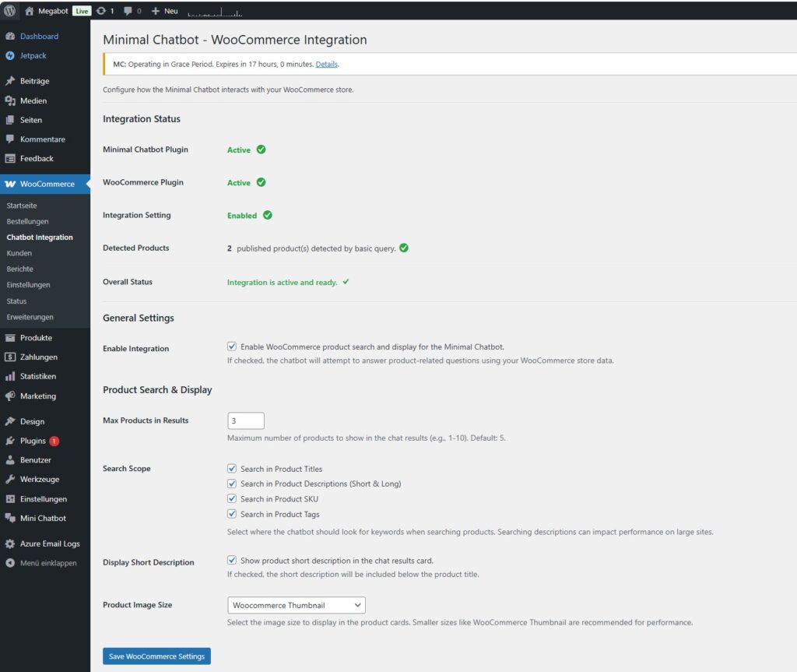Click the Mini Chatbot chat icon
The height and width of the screenshot is (672, 797).
[x=10, y=518]
